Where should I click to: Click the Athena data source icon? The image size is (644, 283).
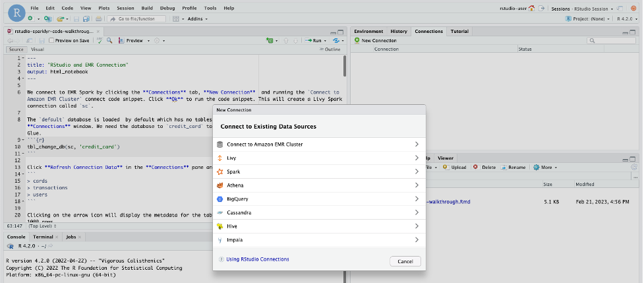pos(220,185)
